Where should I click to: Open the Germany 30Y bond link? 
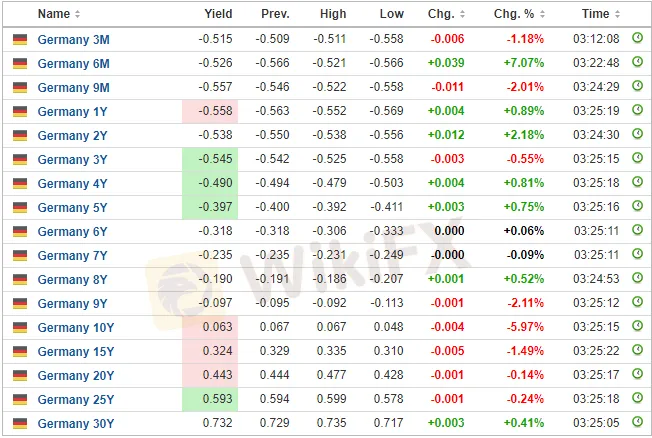pos(76,423)
